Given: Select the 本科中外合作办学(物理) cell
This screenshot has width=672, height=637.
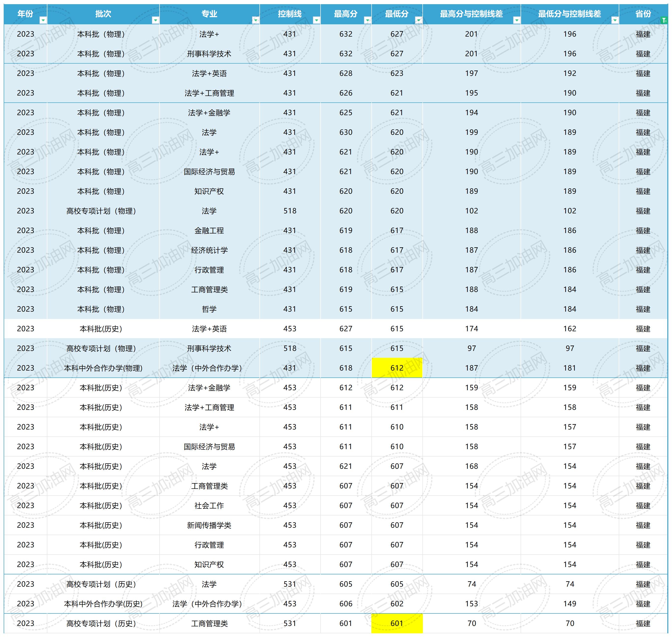Looking at the screenshot, I should click(x=103, y=368).
